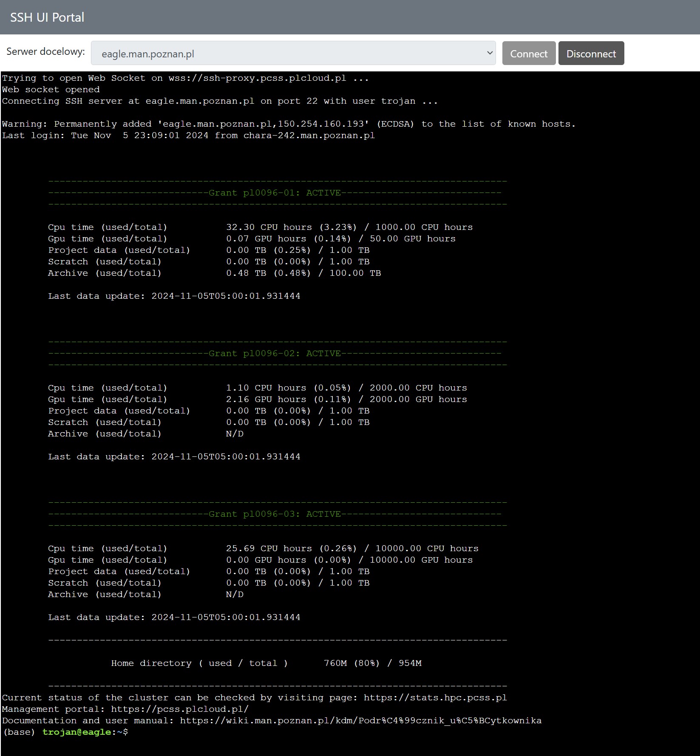Click the wss://ssh-proxy.pcss.plcloud.pl socket address
This screenshot has height=756, width=700.
pos(257,78)
